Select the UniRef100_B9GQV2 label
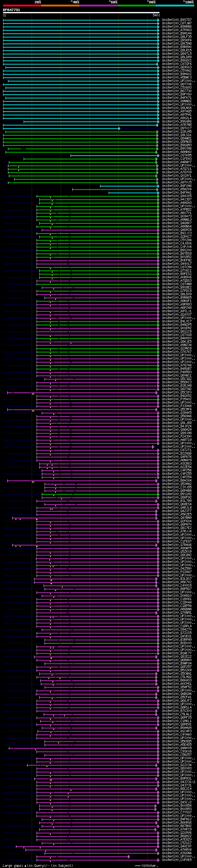This screenshot has height=868, width=197. pyautogui.click(x=176, y=61)
